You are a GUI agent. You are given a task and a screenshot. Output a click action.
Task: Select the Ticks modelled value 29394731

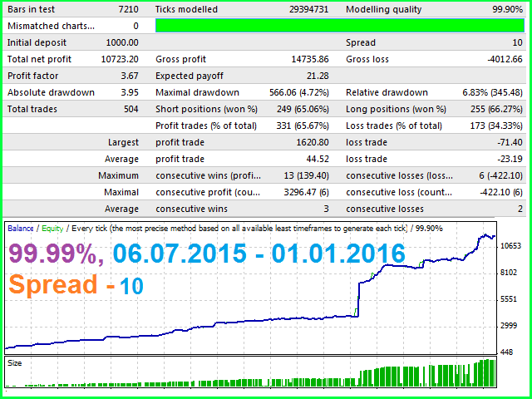click(308, 9)
